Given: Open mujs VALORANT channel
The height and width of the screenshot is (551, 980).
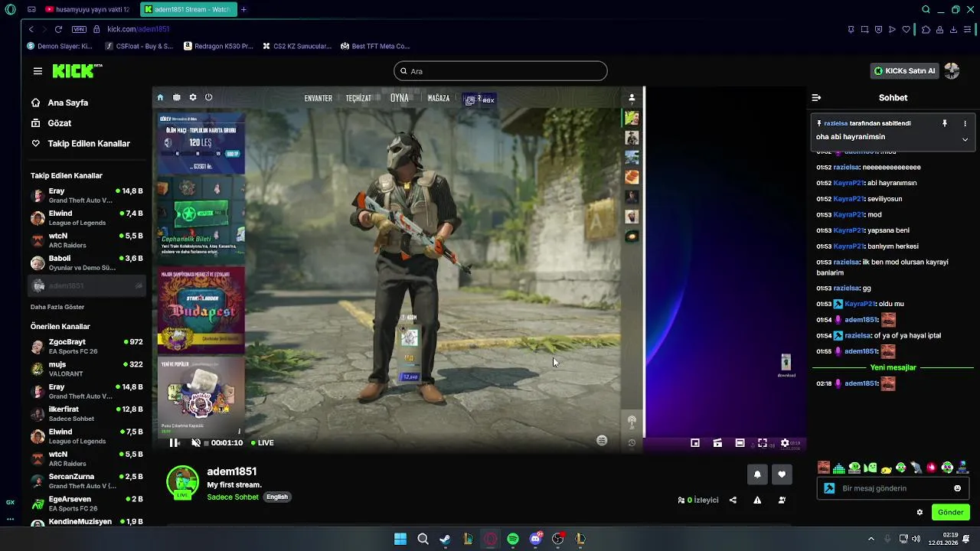Looking at the screenshot, I should pyautogui.click(x=87, y=369).
